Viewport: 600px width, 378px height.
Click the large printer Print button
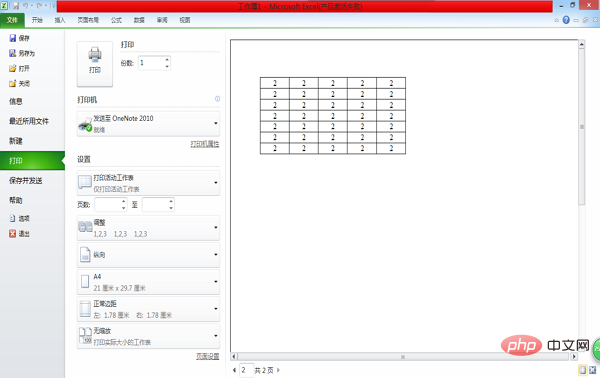[95, 64]
